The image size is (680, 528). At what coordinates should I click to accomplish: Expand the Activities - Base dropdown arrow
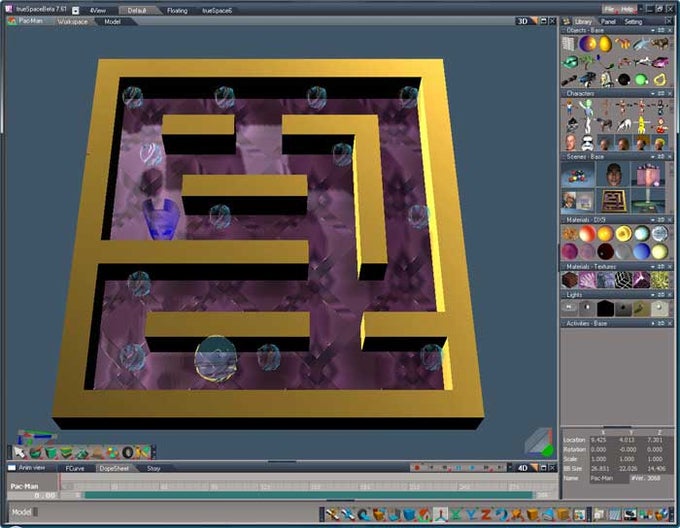652,323
